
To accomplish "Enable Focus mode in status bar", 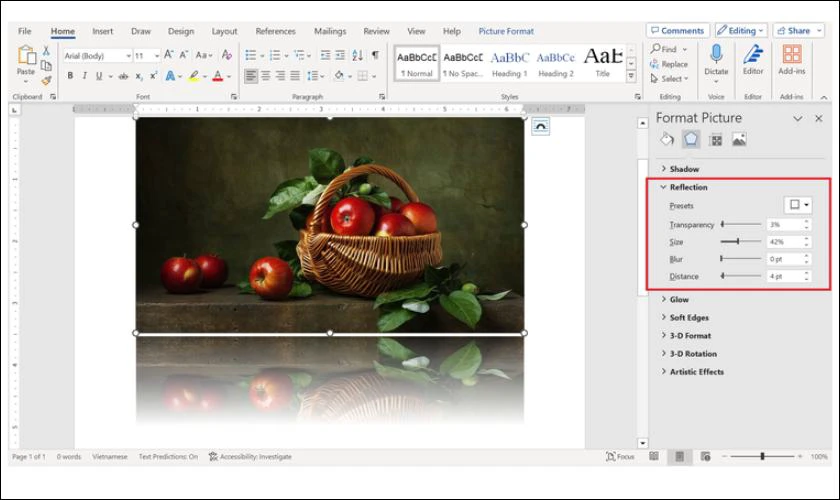I will [x=620, y=457].
